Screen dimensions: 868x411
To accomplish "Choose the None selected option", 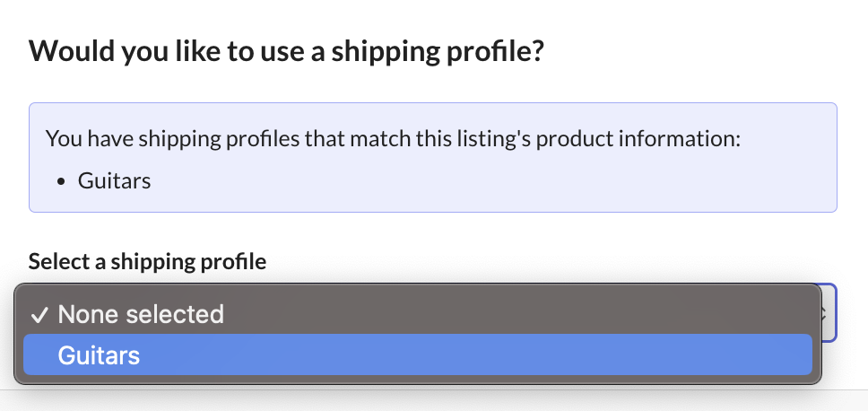I will coord(141,314).
